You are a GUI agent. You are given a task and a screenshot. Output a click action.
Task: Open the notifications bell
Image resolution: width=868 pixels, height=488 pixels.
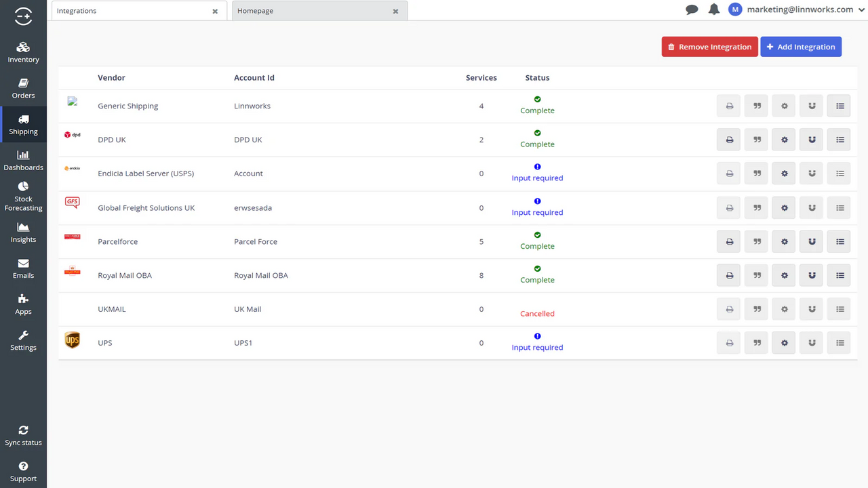point(713,9)
